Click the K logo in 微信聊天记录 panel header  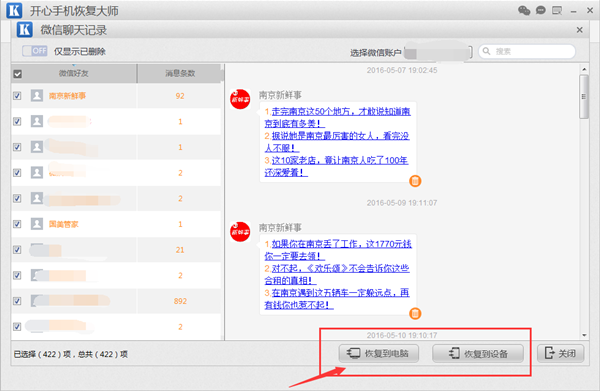pos(24,29)
